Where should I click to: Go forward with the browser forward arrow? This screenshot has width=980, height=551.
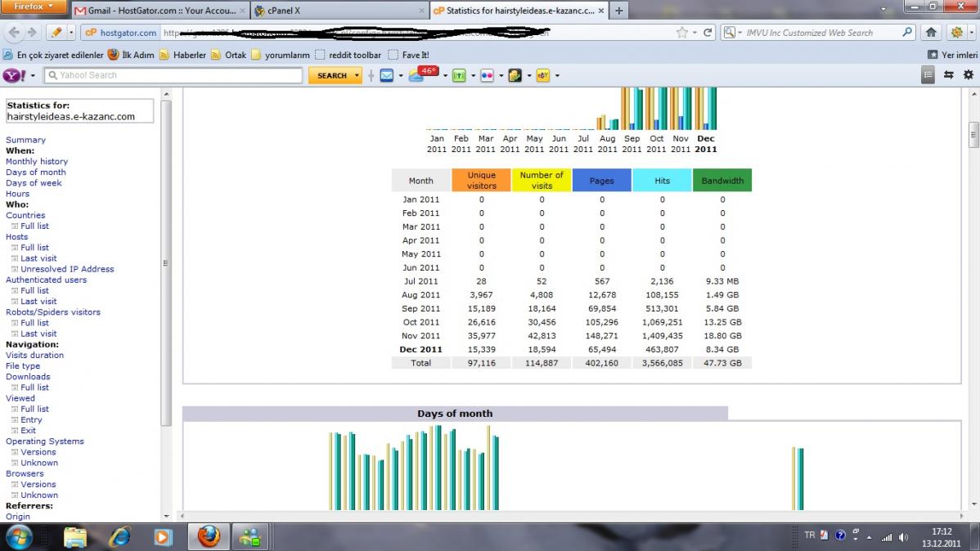click(x=32, y=33)
